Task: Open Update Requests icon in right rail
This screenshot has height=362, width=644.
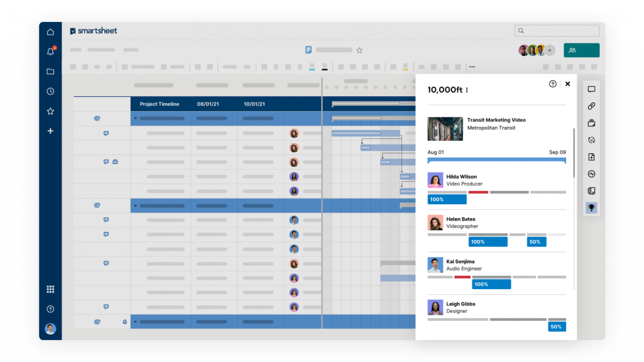Action: [x=591, y=140]
